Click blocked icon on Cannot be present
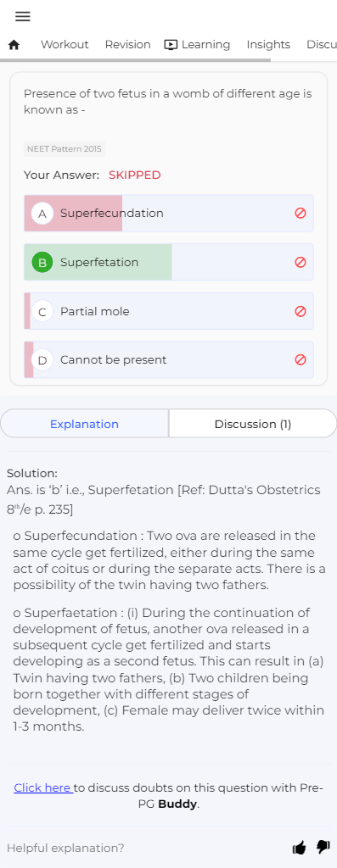 [300, 359]
